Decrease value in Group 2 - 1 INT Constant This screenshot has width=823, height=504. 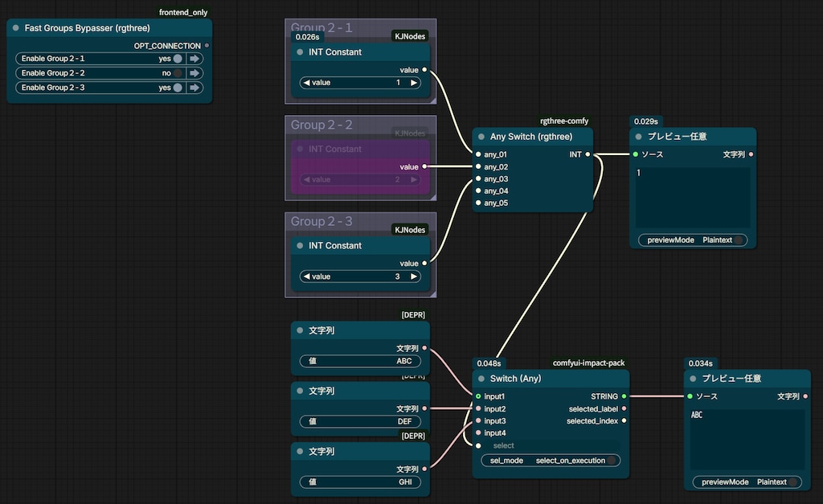point(306,83)
